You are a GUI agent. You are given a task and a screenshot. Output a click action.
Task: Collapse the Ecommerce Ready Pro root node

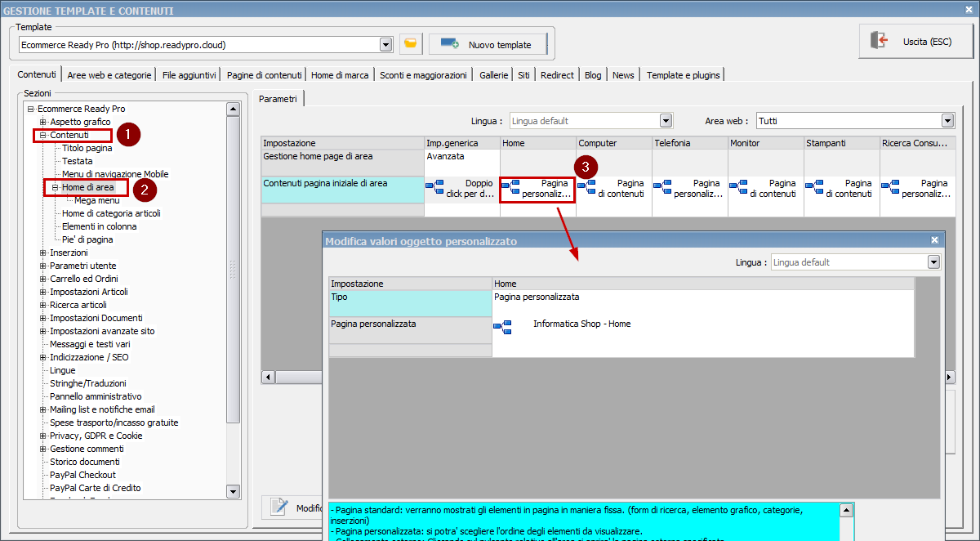30,109
